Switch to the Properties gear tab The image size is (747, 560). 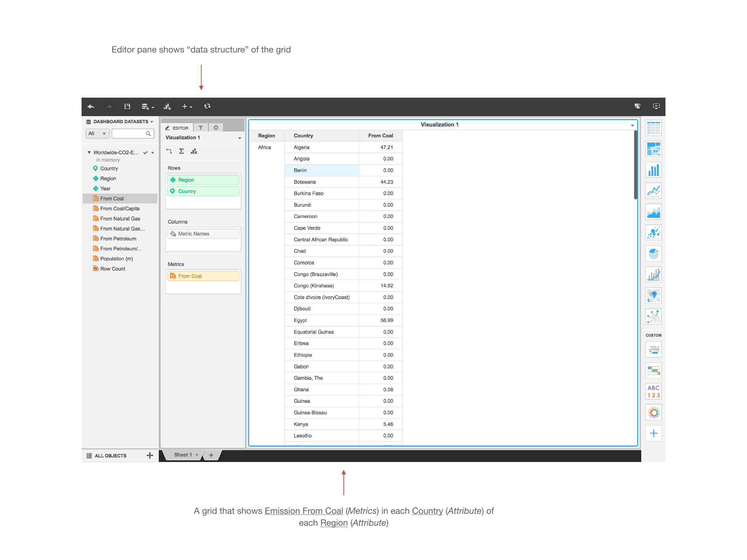coord(216,128)
